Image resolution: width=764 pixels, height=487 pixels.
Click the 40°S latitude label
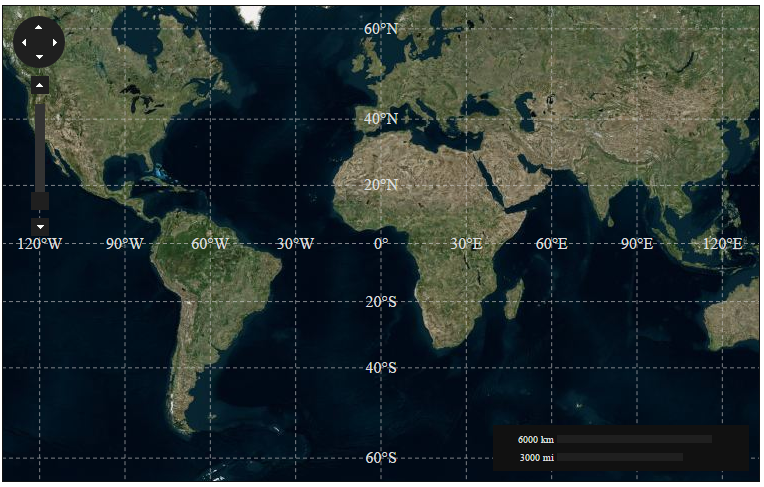click(381, 368)
